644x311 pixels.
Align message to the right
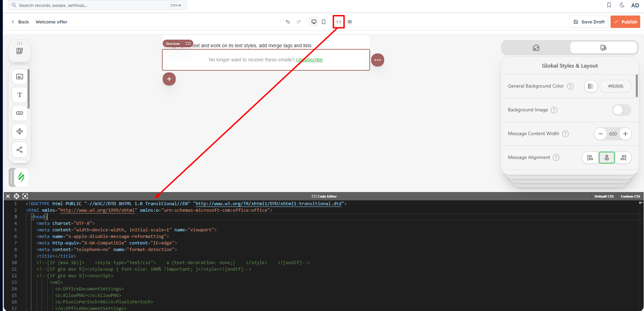(x=623, y=158)
